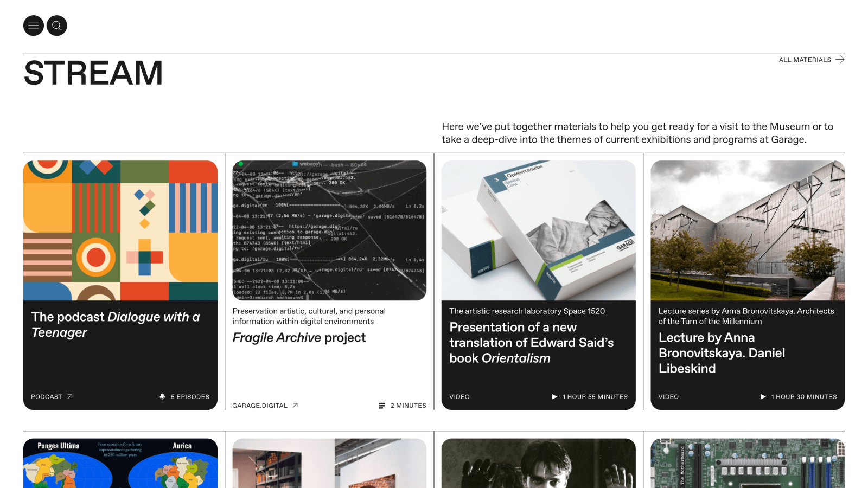The height and width of the screenshot is (488, 868).
Task: Click the Video label on Orientalism card
Action: [459, 397]
